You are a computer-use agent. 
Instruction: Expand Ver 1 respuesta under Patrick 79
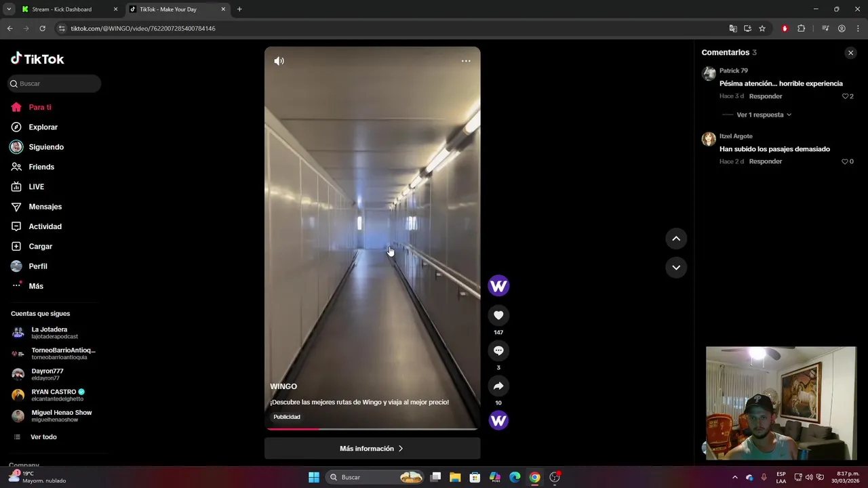(x=764, y=115)
